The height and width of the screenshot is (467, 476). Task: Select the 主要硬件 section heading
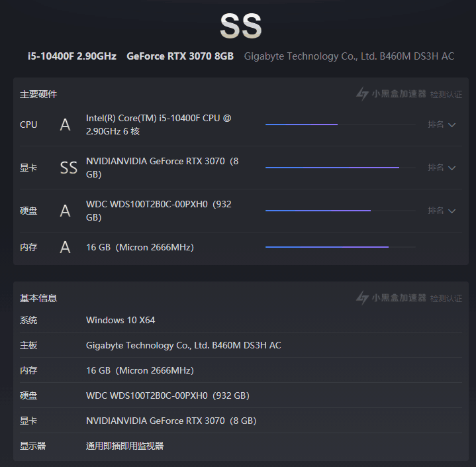tap(38, 95)
